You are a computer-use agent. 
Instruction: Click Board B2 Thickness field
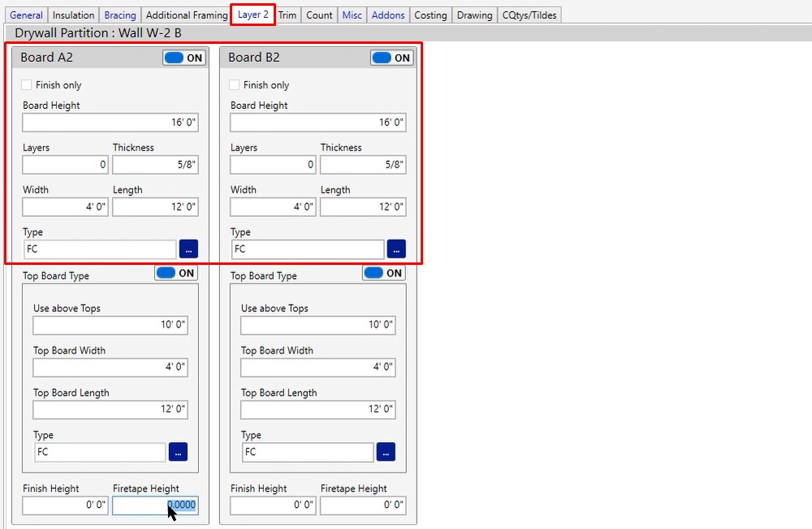click(363, 165)
